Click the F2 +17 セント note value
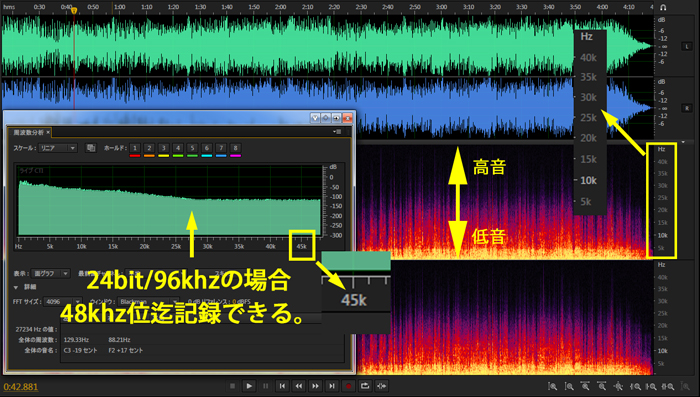Image resolution: width=700 pixels, height=397 pixels. [125, 351]
